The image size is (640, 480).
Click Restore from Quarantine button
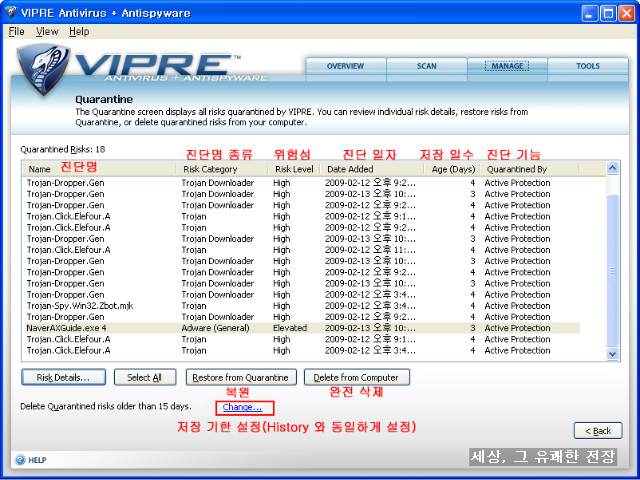click(x=241, y=377)
